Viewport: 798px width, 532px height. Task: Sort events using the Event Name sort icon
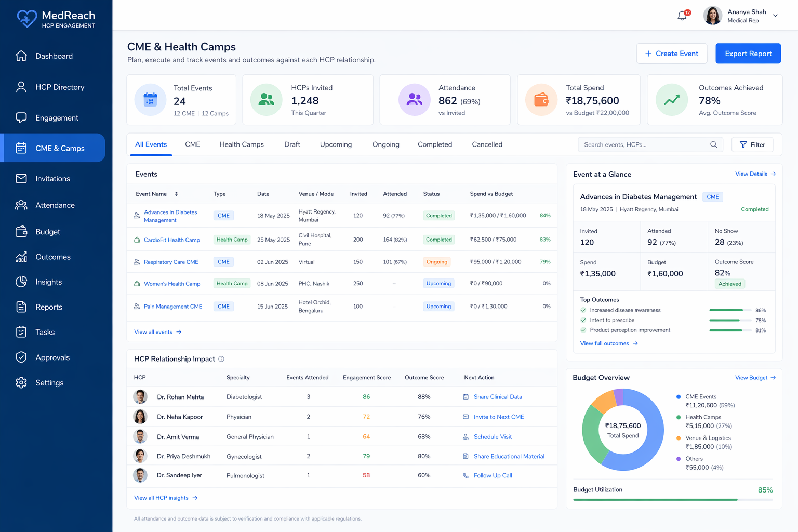coord(176,194)
